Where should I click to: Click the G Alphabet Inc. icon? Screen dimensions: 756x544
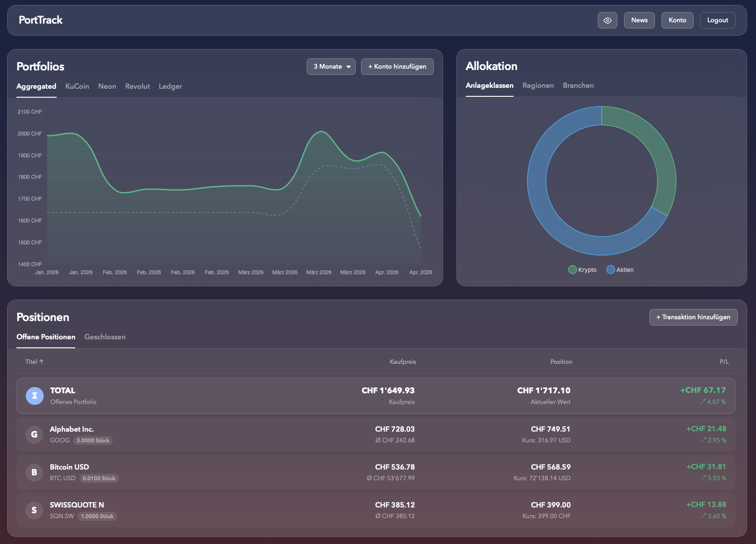34,434
